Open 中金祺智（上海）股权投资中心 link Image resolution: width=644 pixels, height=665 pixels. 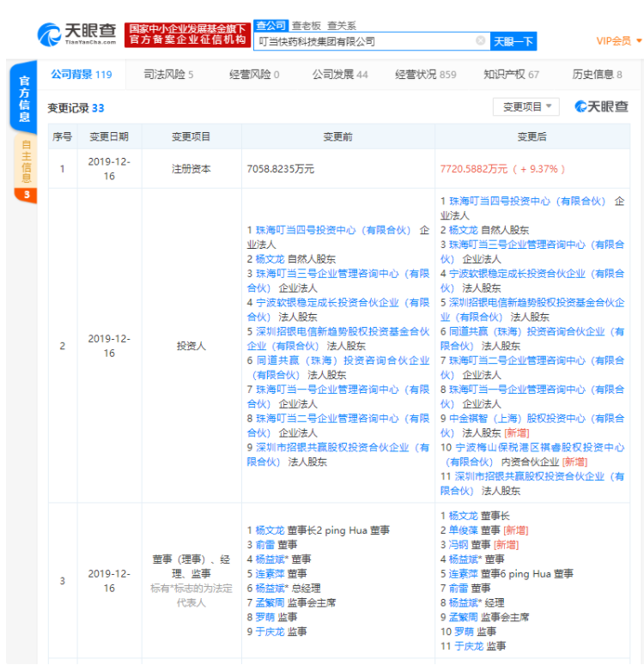click(532, 426)
